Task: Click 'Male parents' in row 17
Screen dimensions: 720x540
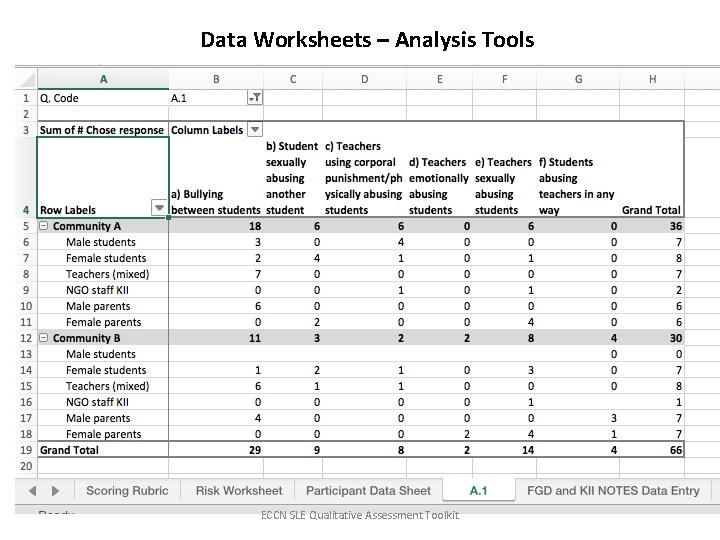Action: pos(98,419)
